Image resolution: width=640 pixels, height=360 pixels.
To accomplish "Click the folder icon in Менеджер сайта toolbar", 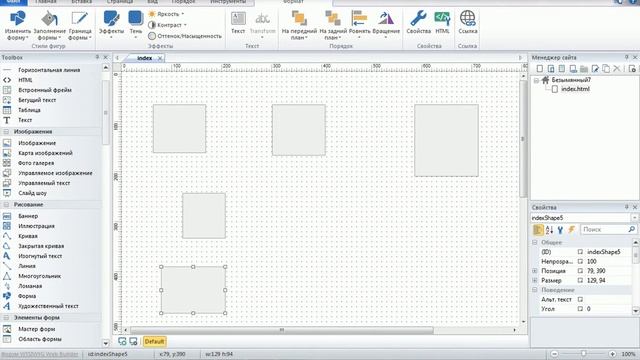I will (584, 69).
